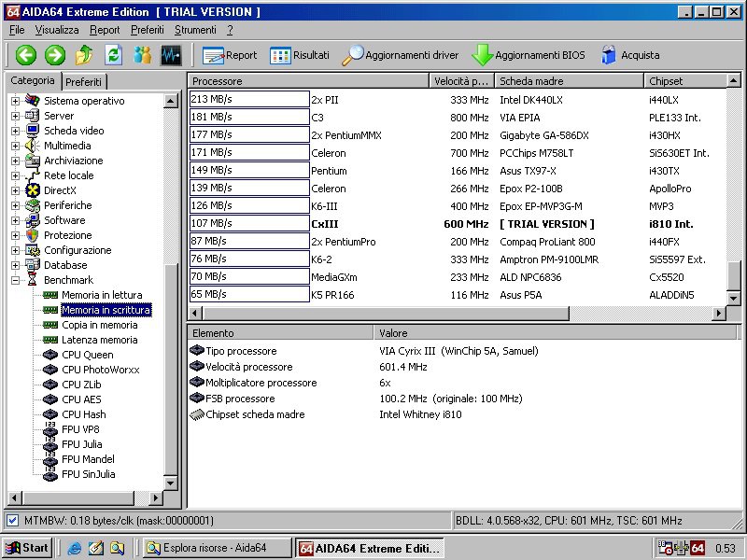747x560 pixels.
Task: Click the system monitor graph icon
Action: [x=171, y=55]
